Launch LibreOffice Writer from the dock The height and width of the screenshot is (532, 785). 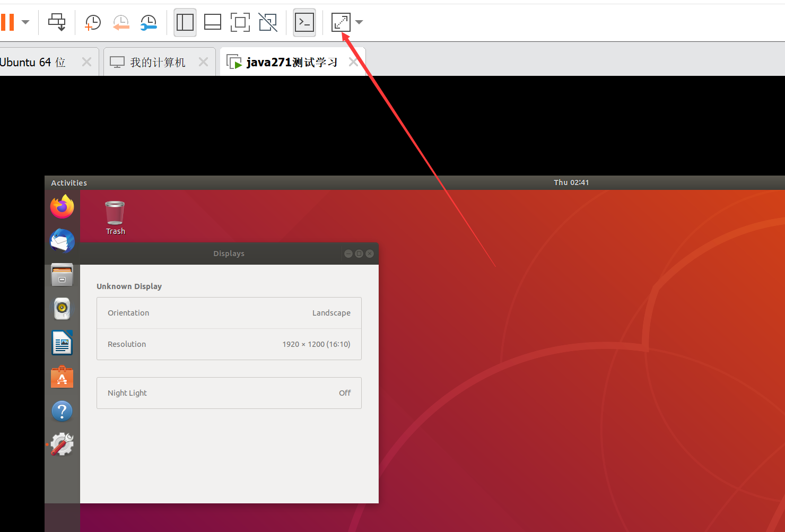(x=62, y=343)
